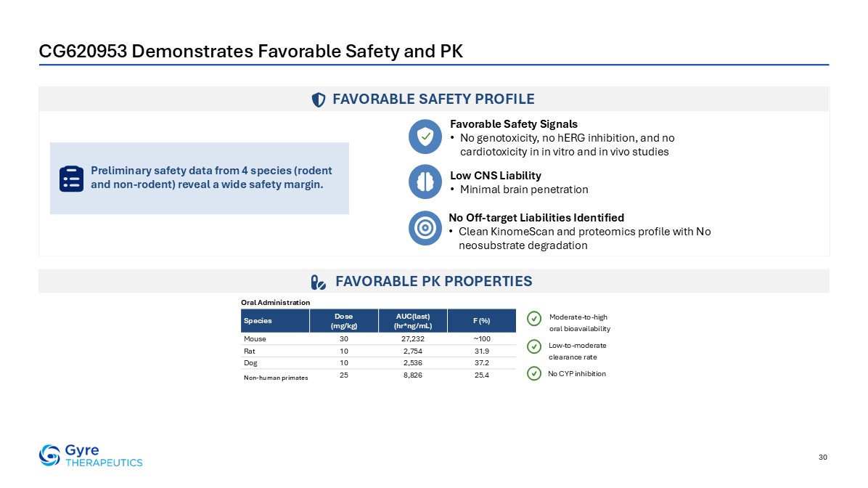The width and height of the screenshot is (868, 488).
Task: Click the FAVORABLE PK PROPERTIES heading
Action: click(x=433, y=281)
